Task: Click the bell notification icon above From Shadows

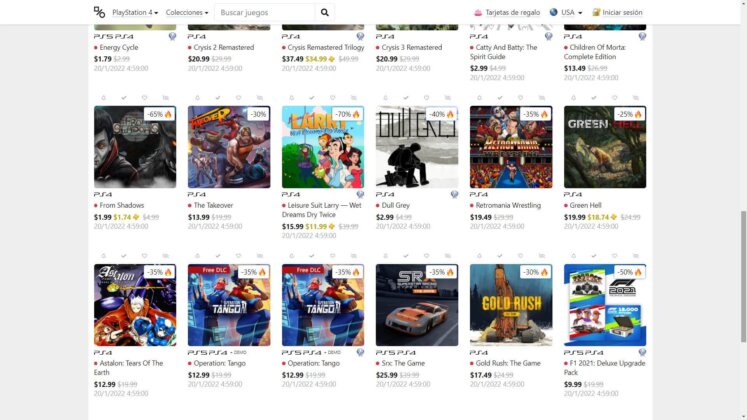Action: 103,98
